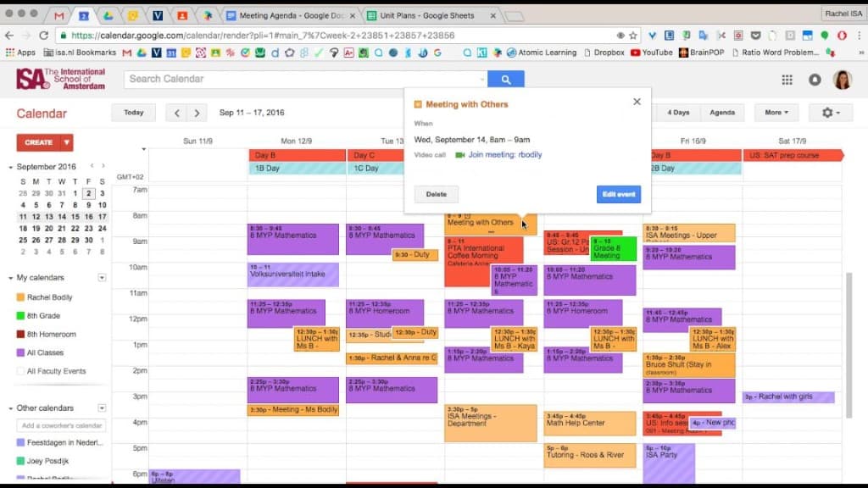Switch to the 4 Days view

point(678,113)
